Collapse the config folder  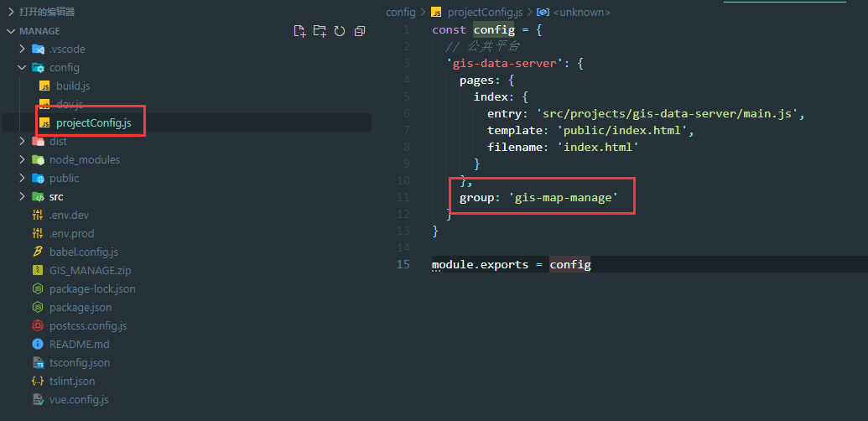tap(23, 67)
